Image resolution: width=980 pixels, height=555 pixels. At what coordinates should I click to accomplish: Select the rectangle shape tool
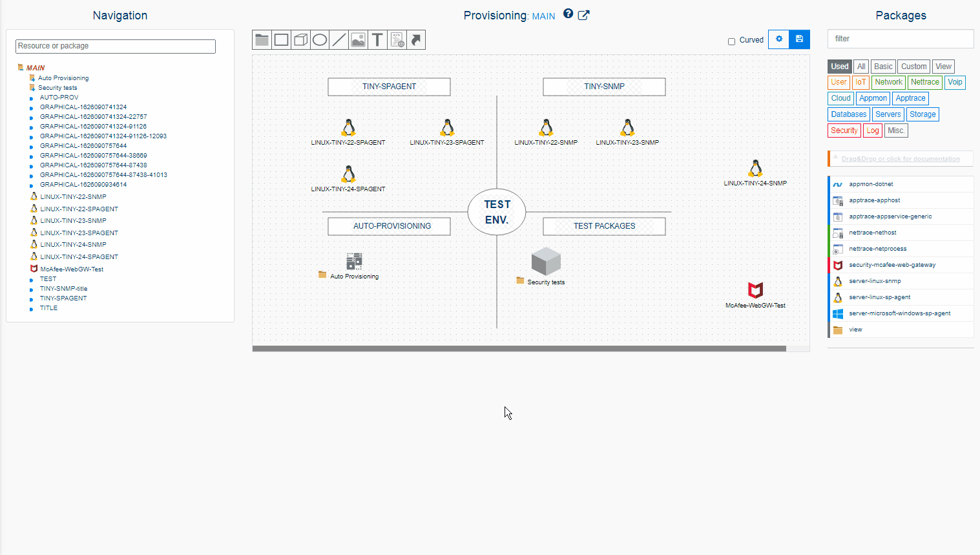281,40
